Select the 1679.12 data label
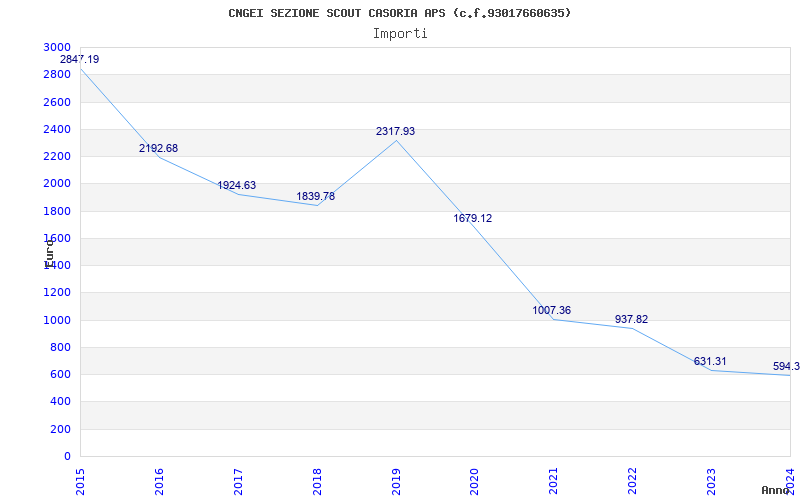Viewport: 800px width, 500px height. (473, 218)
